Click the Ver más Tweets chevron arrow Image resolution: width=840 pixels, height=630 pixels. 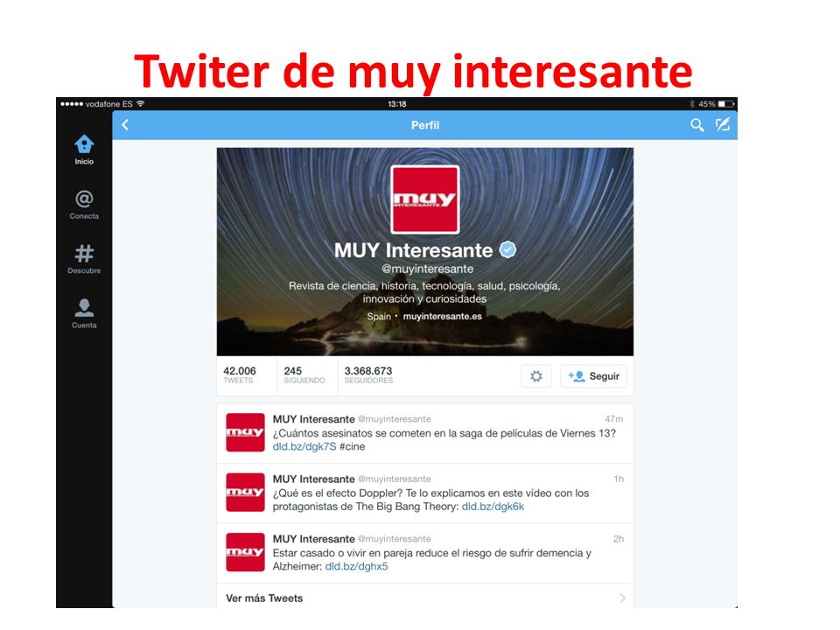[x=622, y=598]
